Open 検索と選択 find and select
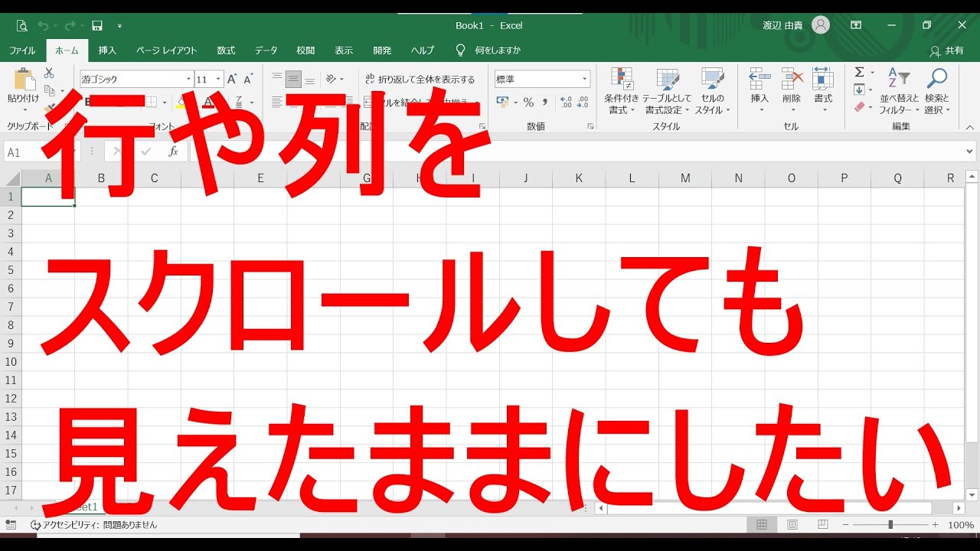The image size is (980, 551). [x=936, y=91]
